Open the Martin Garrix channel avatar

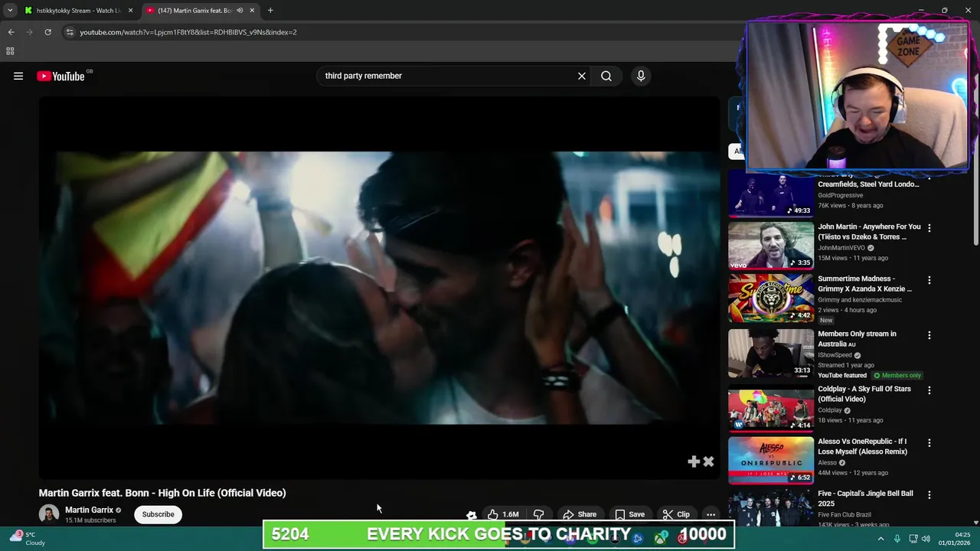point(49,514)
